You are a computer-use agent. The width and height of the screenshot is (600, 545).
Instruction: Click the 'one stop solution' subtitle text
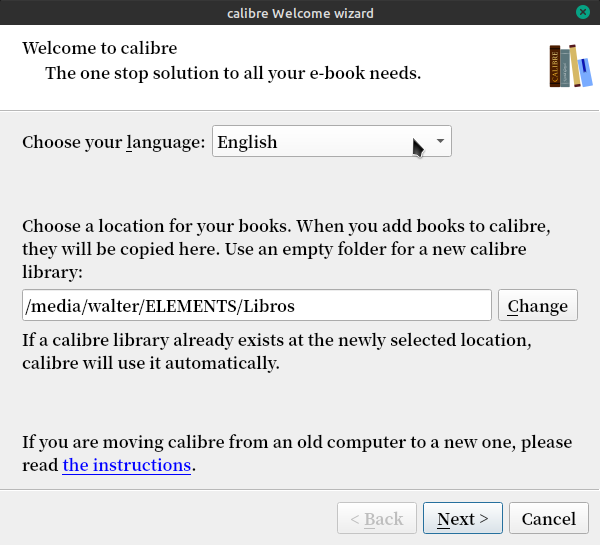pyautogui.click(x=233, y=73)
